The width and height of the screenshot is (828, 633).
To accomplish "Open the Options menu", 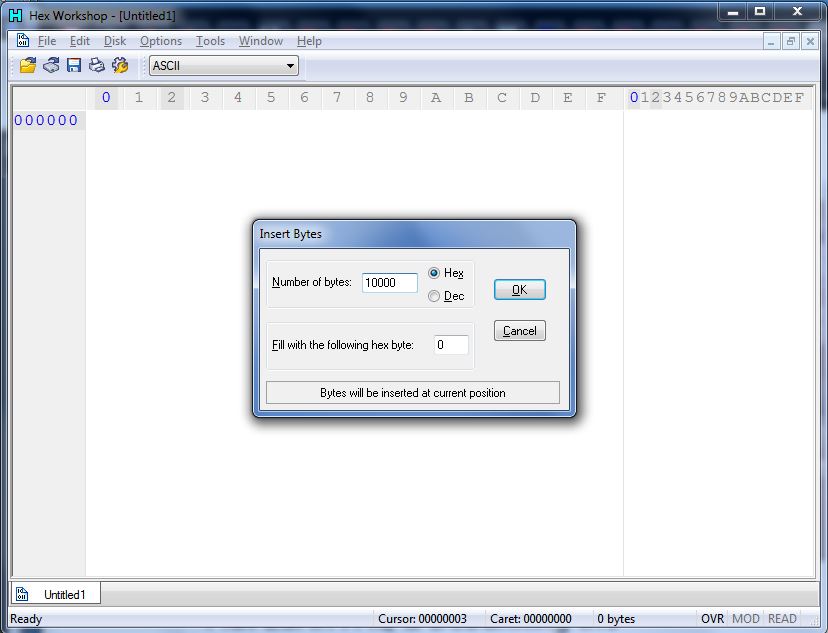I will pos(160,41).
